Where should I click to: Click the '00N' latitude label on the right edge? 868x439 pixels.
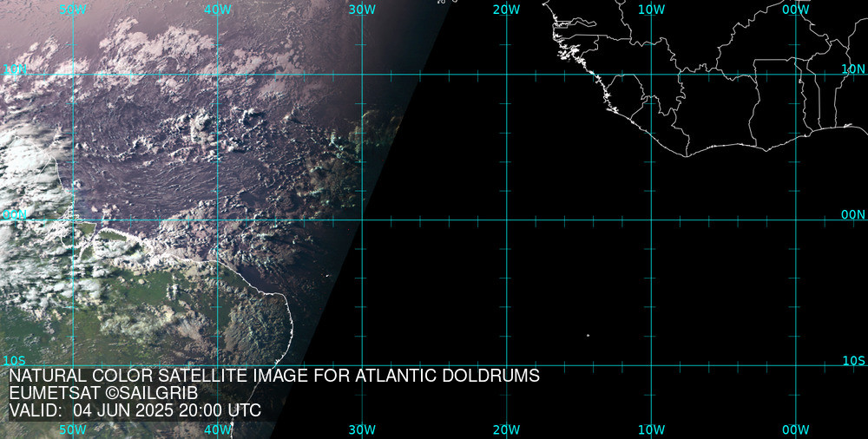point(853,215)
